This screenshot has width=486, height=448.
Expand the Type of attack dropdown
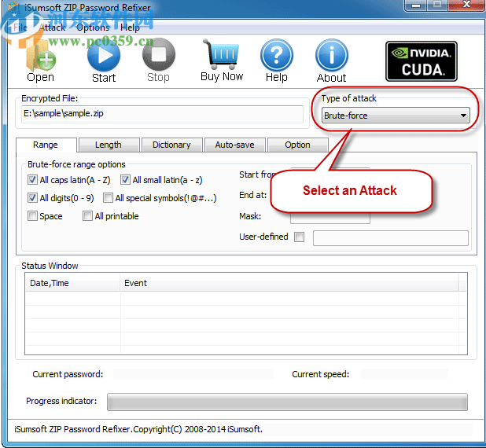click(x=396, y=116)
